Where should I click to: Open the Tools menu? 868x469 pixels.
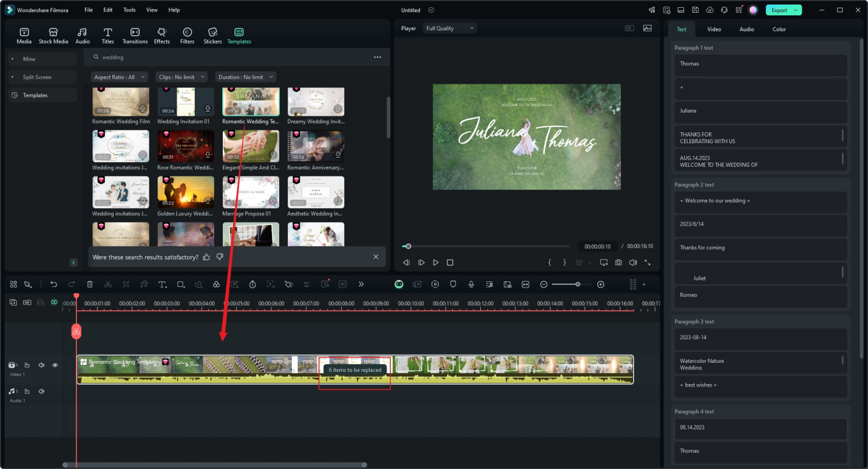[129, 10]
